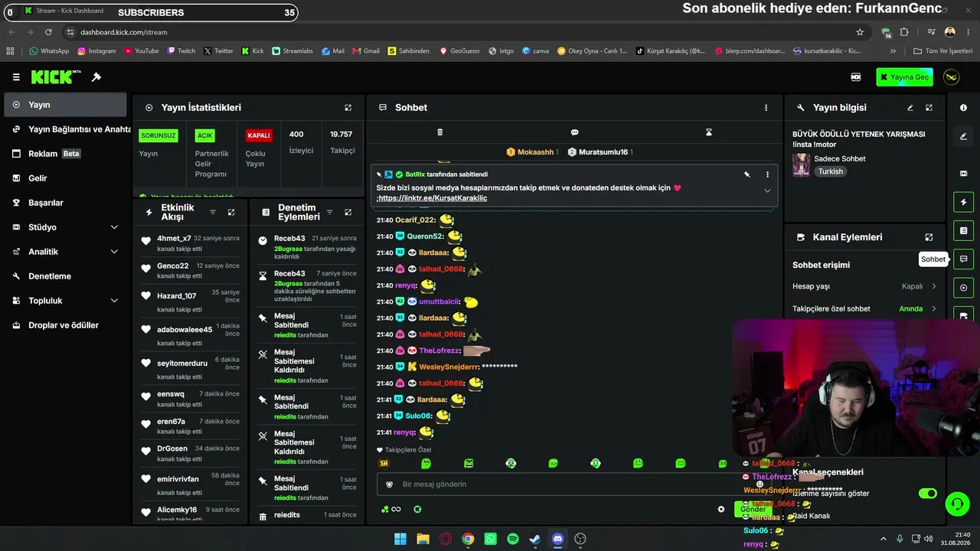Open the pinned message three-dot menu
Image resolution: width=980 pixels, height=551 pixels.
tap(767, 174)
